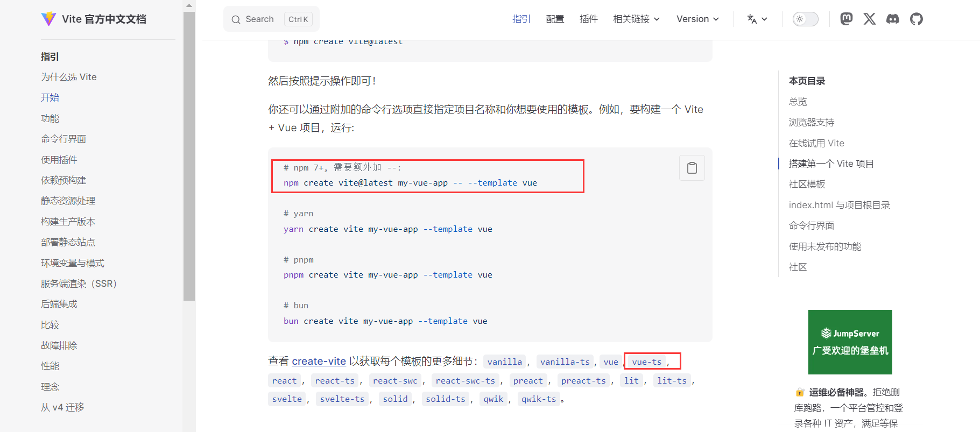
Task: Jump to 总览 in page outline
Action: coord(798,102)
